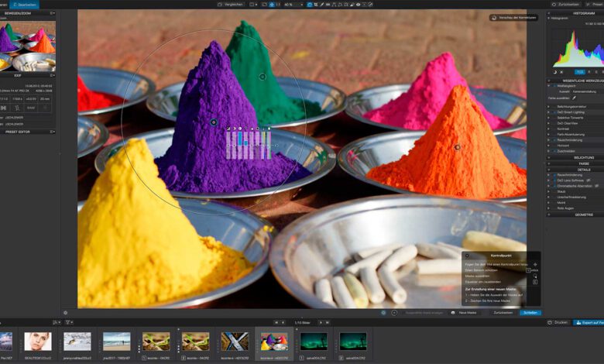Select the white balance eyedropper next to Farbe auswählen
Viewport: 604px width, 364px height.
[575, 98]
